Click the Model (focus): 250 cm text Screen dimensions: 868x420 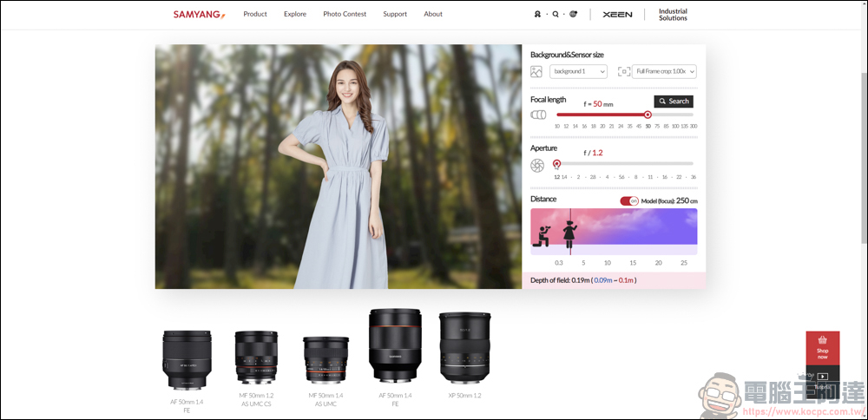[669, 200]
